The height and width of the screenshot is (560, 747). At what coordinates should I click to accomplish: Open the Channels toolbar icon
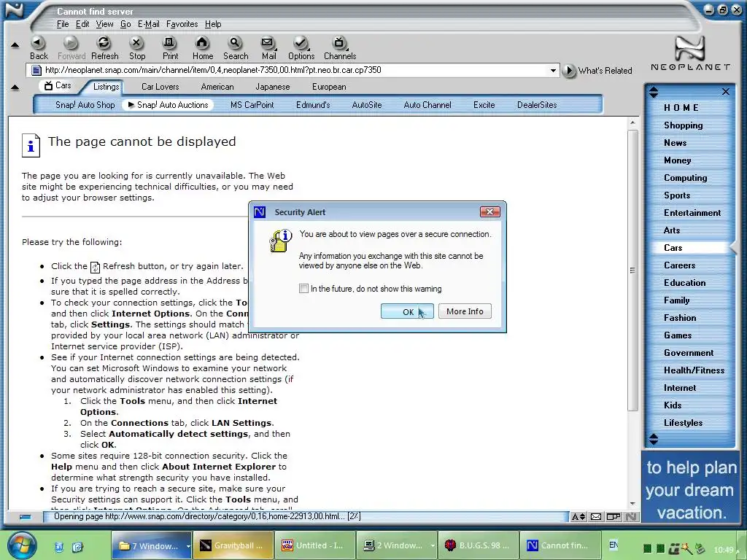(338, 44)
